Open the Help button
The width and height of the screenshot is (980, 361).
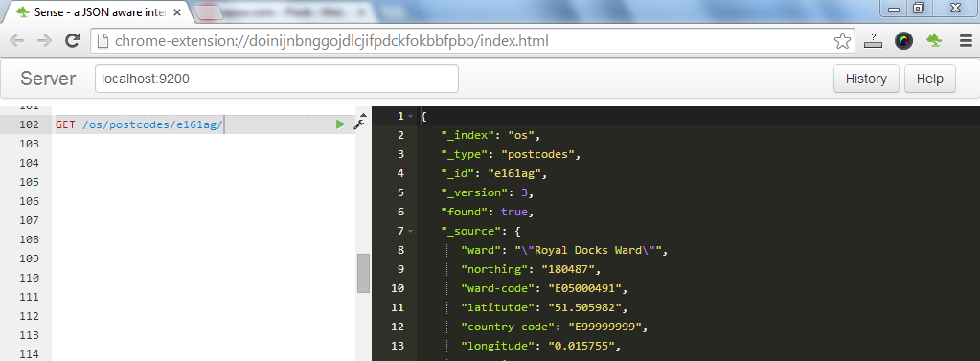tap(929, 79)
